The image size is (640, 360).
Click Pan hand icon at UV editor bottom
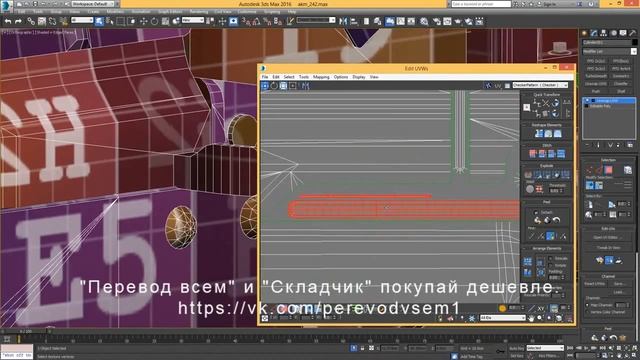[x=531, y=318]
